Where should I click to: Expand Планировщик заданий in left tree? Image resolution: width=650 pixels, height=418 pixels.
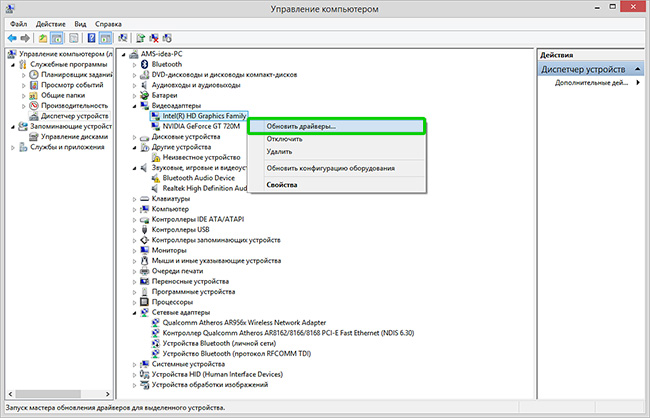24,75
